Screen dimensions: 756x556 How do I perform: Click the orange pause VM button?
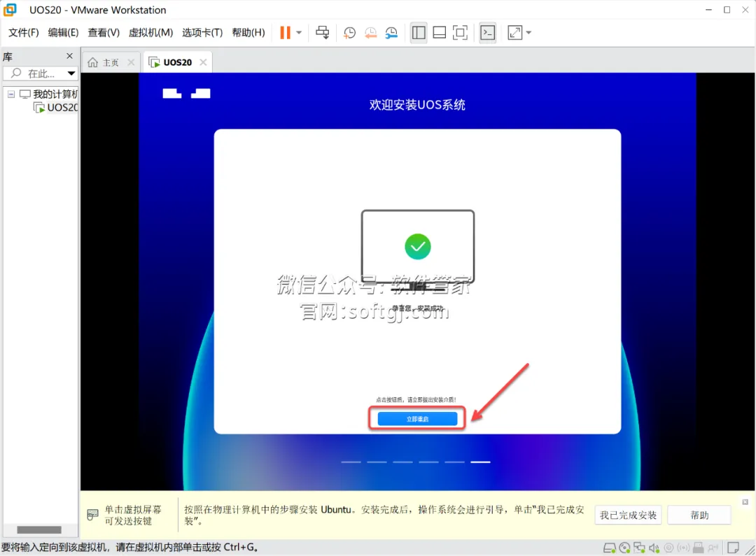pyautogui.click(x=286, y=32)
